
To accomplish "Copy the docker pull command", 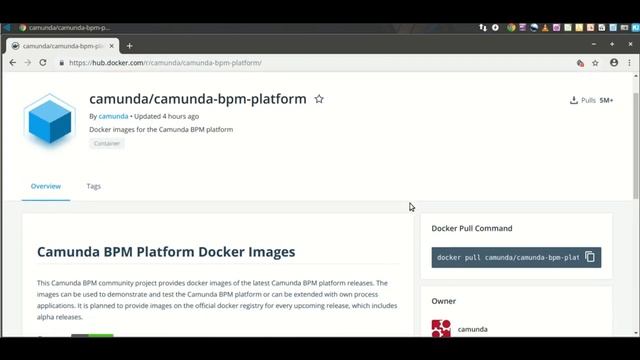I will click(590, 257).
